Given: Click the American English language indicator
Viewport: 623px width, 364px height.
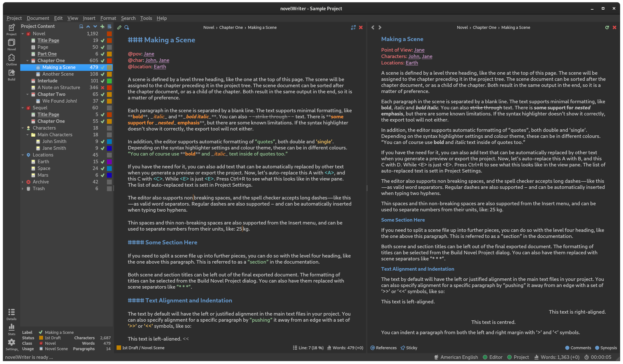Looking at the screenshot, I should coord(456,357).
